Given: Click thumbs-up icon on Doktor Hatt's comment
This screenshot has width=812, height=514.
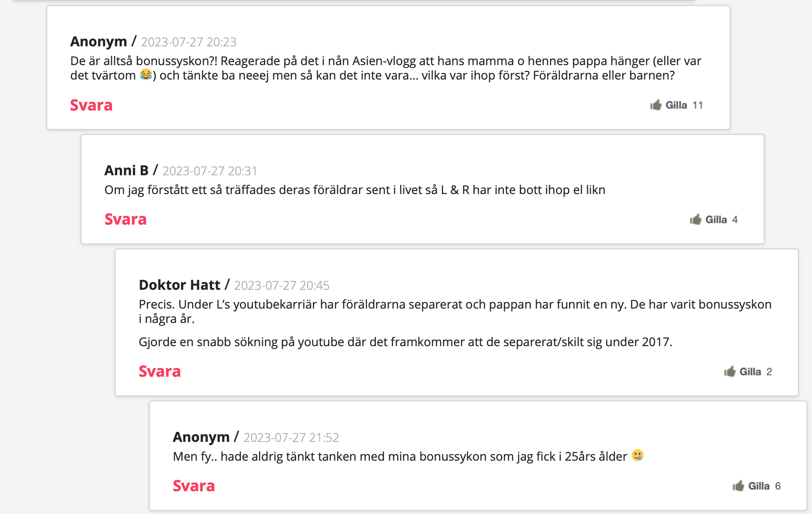Looking at the screenshot, I should (730, 372).
